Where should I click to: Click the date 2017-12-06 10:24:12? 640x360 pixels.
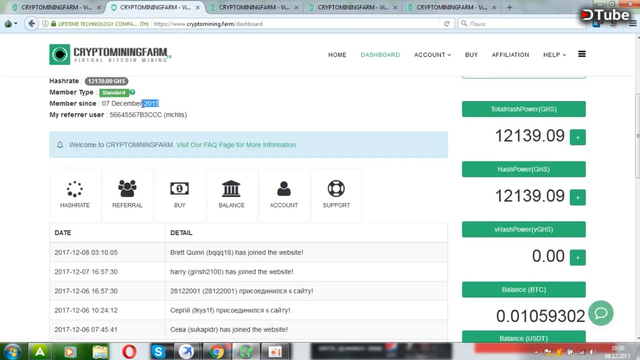86,310
